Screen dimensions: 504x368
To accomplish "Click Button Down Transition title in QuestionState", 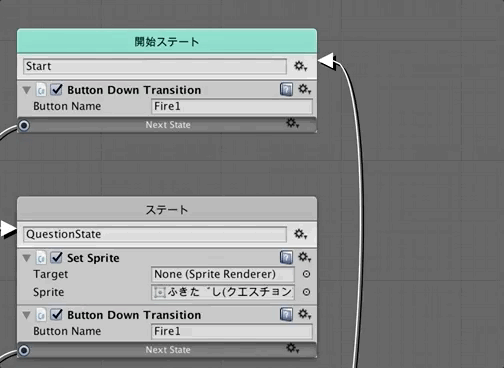I will click(134, 315).
